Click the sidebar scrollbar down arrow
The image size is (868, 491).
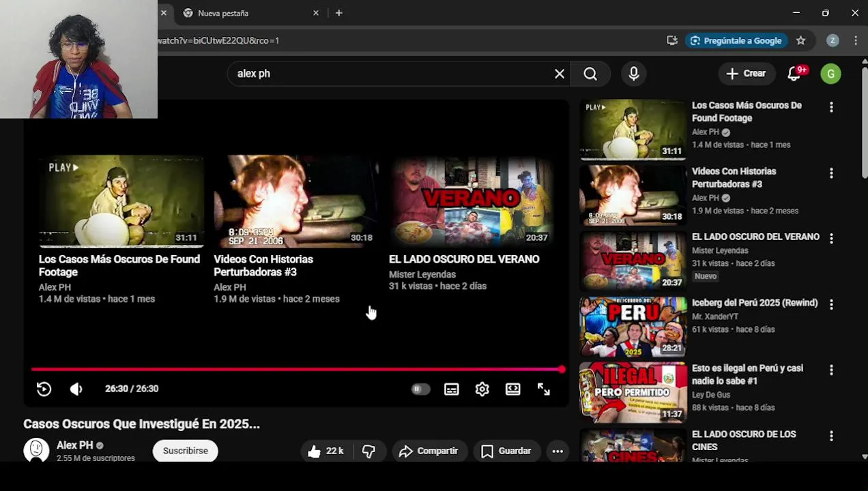coord(865,456)
